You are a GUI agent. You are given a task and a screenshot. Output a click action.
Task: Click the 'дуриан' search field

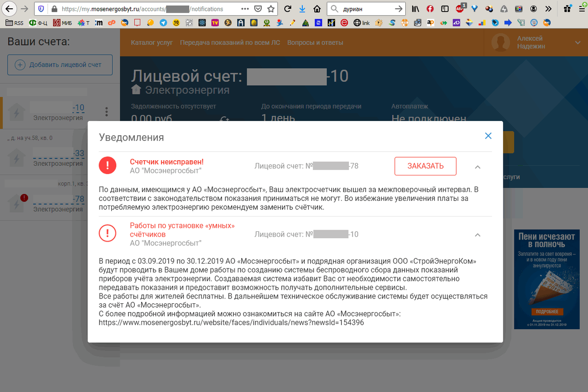pos(366,9)
